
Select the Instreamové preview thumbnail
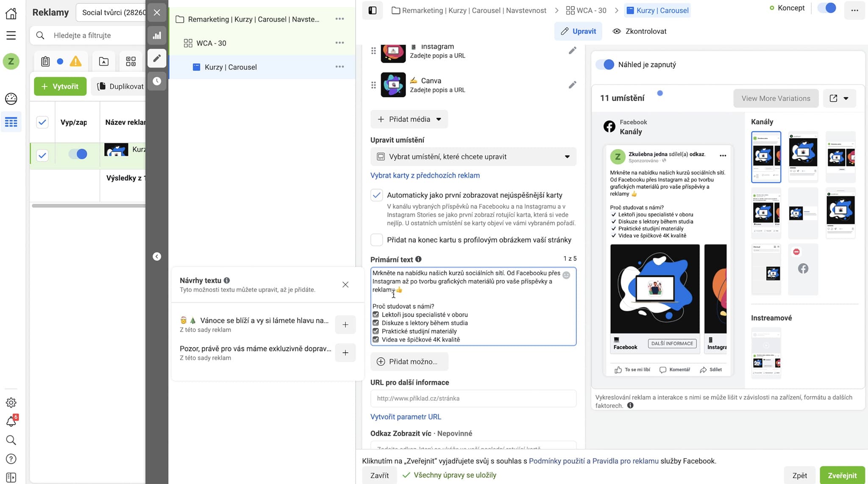click(x=766, y=353)
